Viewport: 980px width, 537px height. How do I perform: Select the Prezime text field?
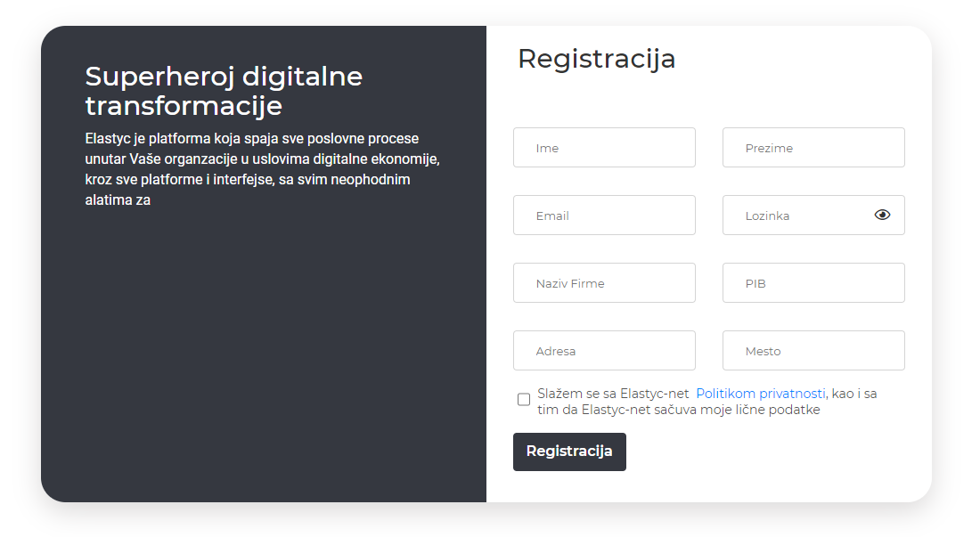click(813, 147)
